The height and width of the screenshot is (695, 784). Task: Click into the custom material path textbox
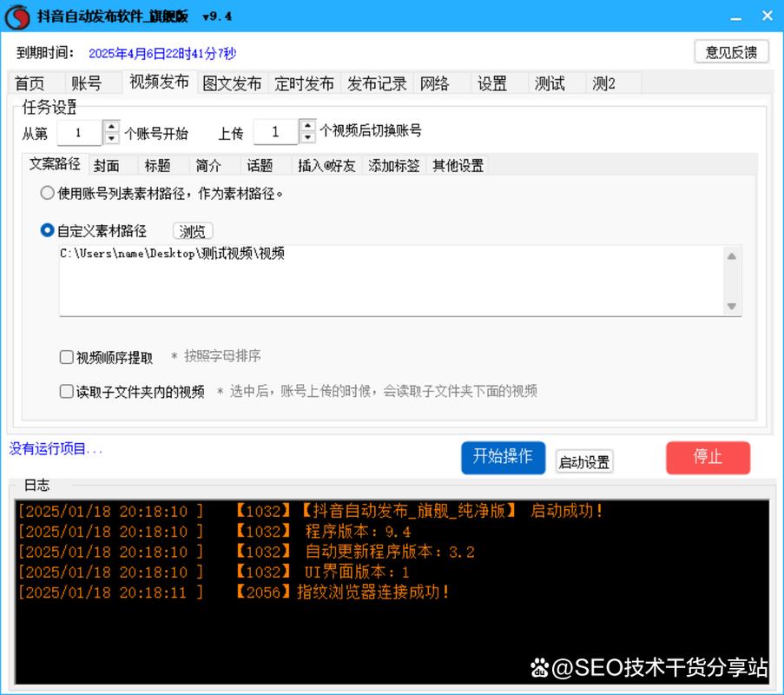[x=392, y=281]
